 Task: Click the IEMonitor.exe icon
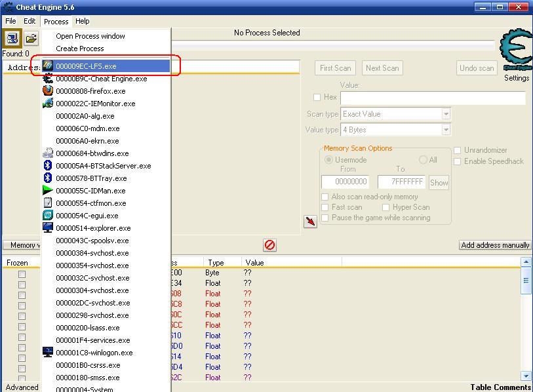[48, 104]
